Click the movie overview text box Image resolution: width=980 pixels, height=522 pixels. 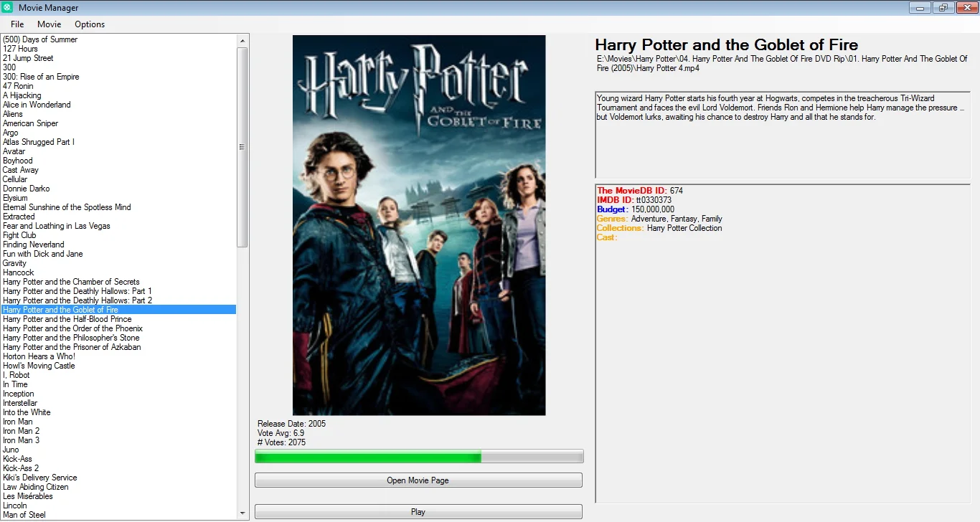pos(783,135)
